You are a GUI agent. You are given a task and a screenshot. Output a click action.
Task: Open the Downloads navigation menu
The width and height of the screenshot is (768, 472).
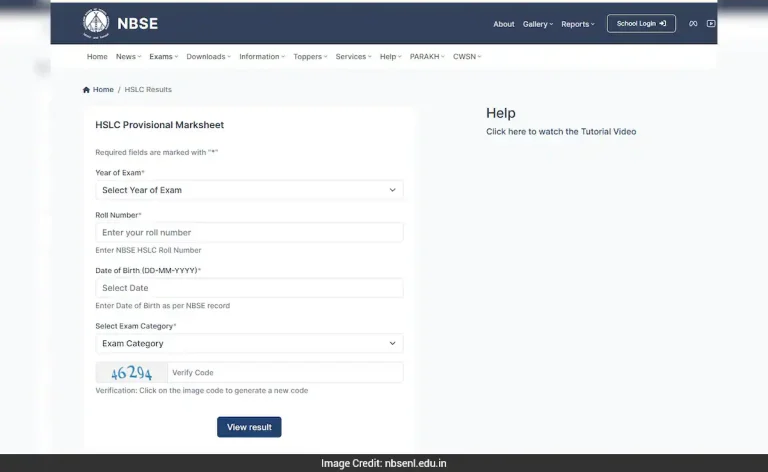[208, 57]
